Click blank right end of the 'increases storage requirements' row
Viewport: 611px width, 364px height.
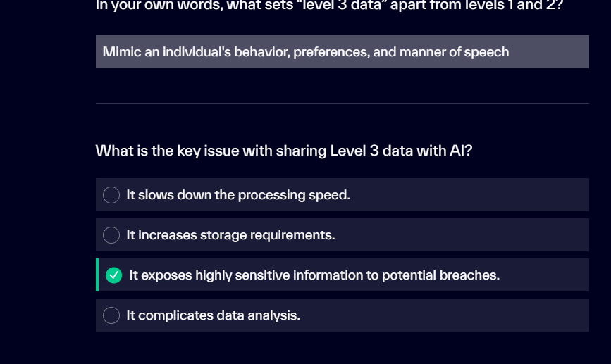tap(462, 235)
